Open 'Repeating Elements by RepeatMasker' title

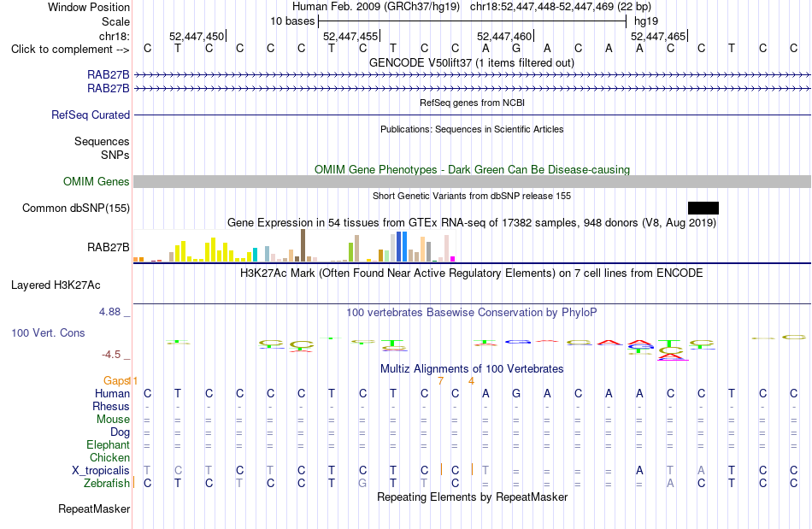coord(472,497)
